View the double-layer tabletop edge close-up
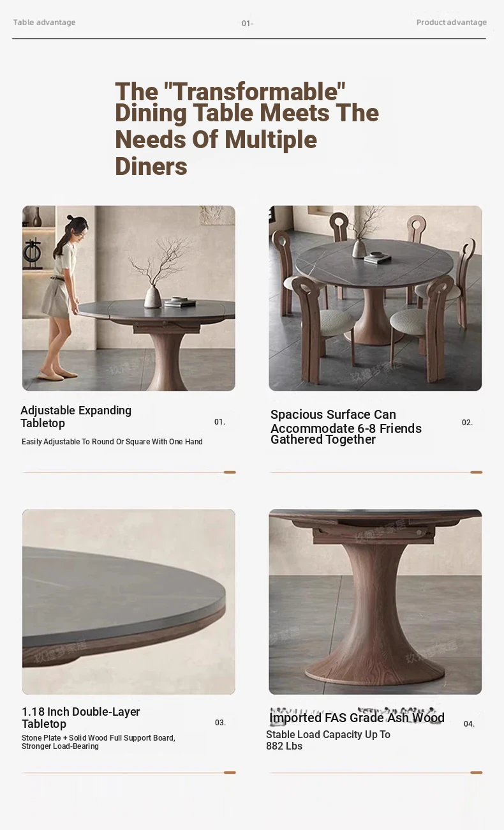 point(129,601)
